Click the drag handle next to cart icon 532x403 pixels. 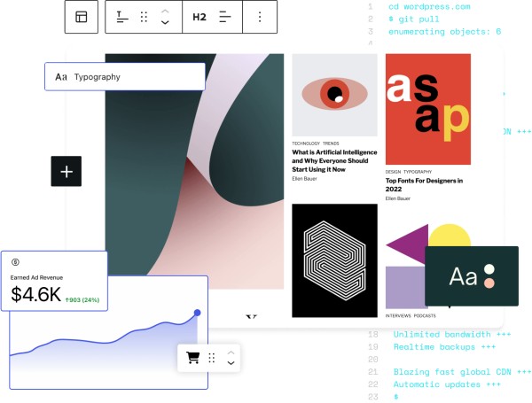[x=212, y=358]
